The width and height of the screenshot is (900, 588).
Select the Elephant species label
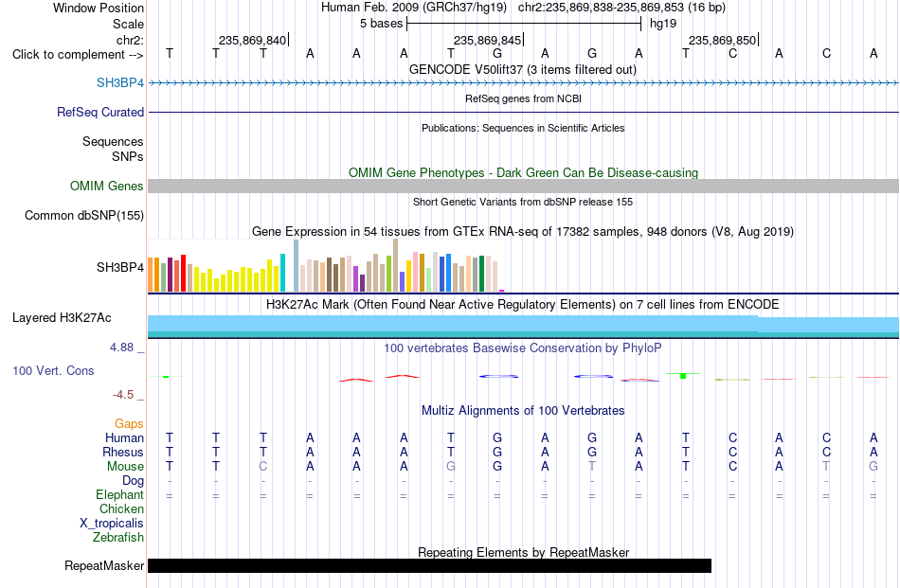pyautogui.click(x=120, y=494)
